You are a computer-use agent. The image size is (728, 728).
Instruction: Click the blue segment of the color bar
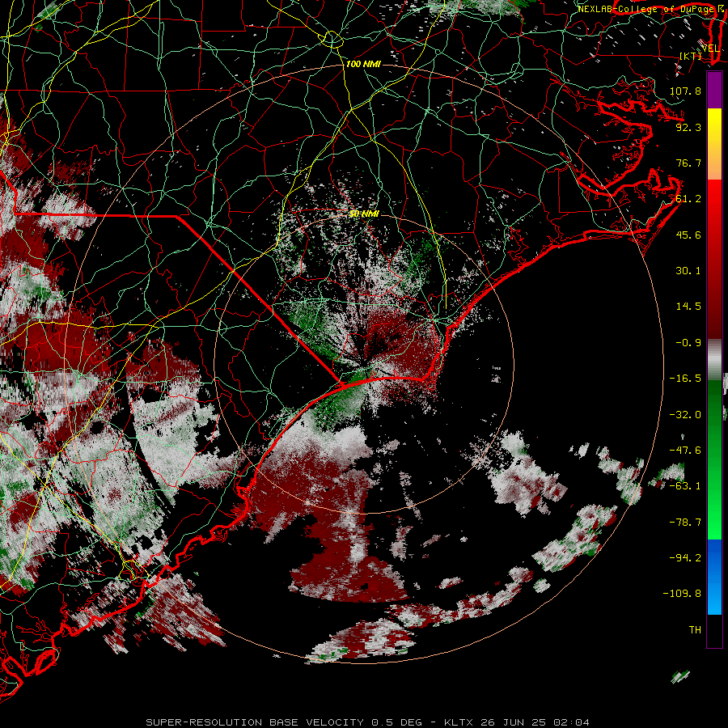[714, 577]
